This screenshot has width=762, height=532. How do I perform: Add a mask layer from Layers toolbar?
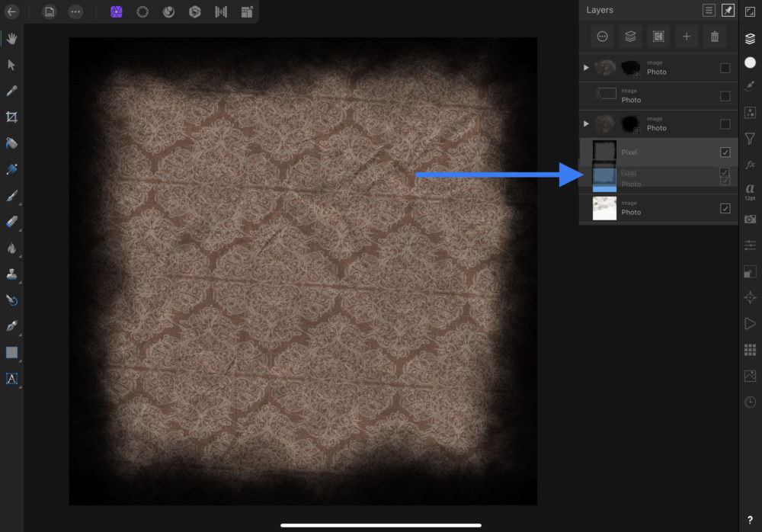coord(658,37)
